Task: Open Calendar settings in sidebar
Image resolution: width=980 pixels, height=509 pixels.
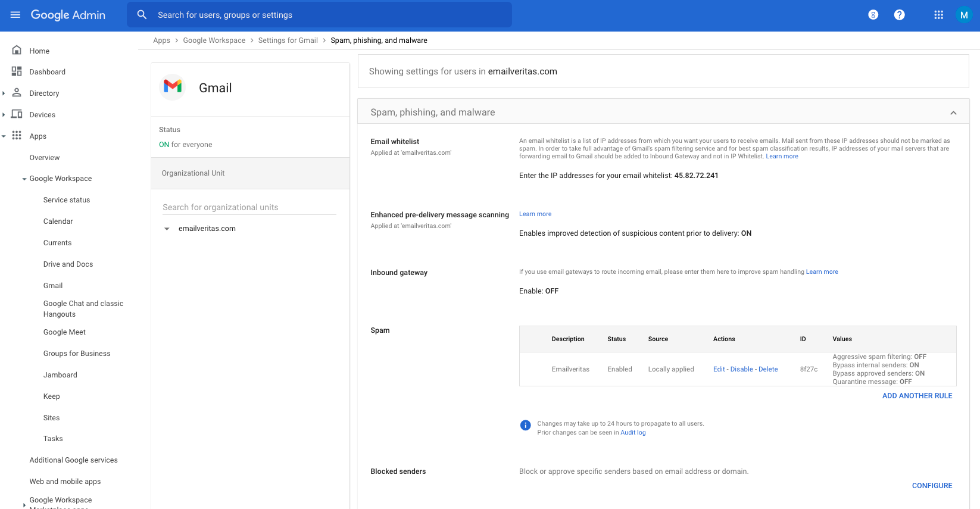Action: click(x=58, y=221)
